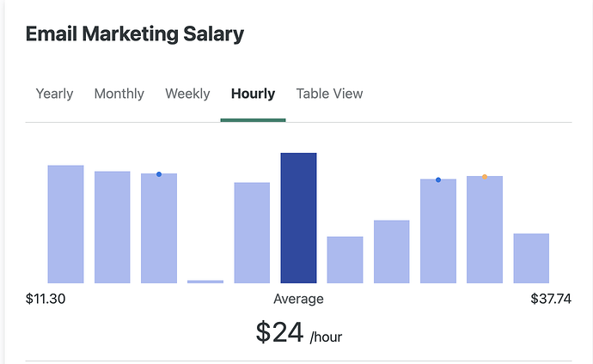Viewport: 593px width, 364px height.
Task: Click the $24 /hour average value
Action: (x=299, y=332)
